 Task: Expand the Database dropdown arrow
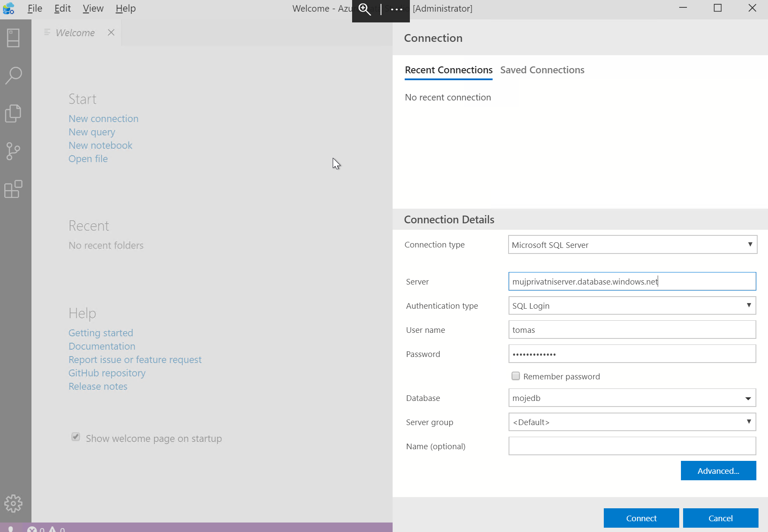pyautogui.click(x=748, y=398)
